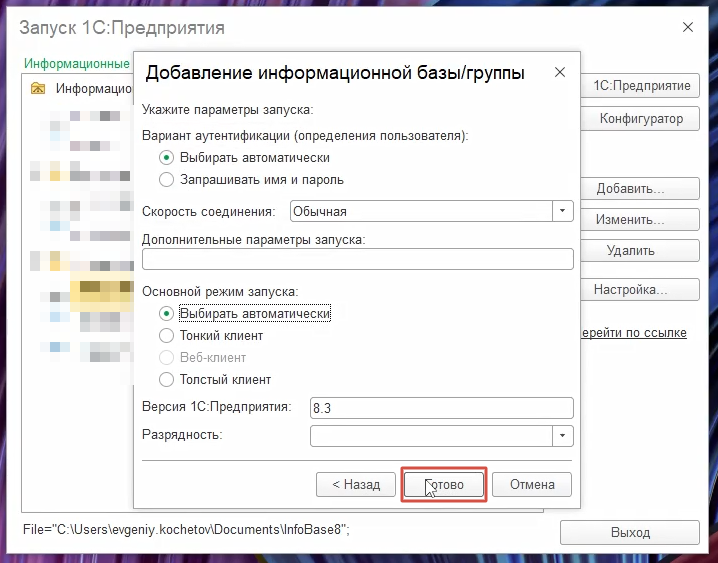Image resolution: width=718 pixels, height=563 pixels.
Task: Pick Тонкий клиент launch mode
Action: (167, 336)
